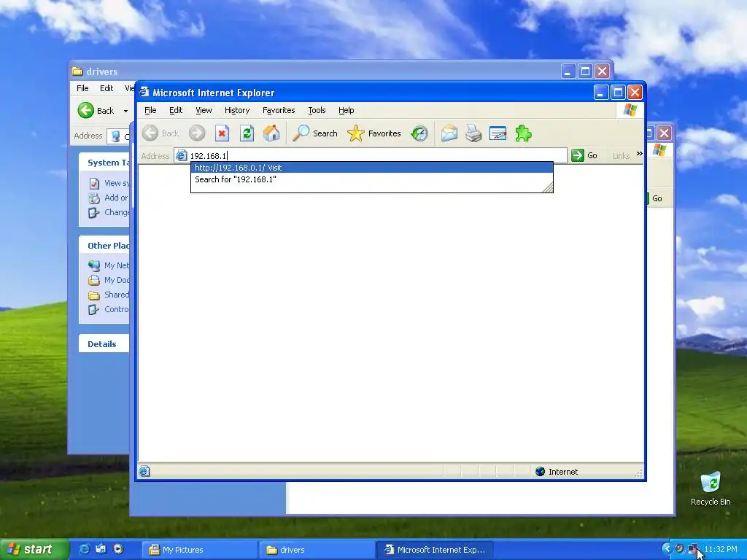The image size is (747, 560).
Task: Select the http://192.168.0.1/ Visit suggestion
Action: [x=371, y=168]
